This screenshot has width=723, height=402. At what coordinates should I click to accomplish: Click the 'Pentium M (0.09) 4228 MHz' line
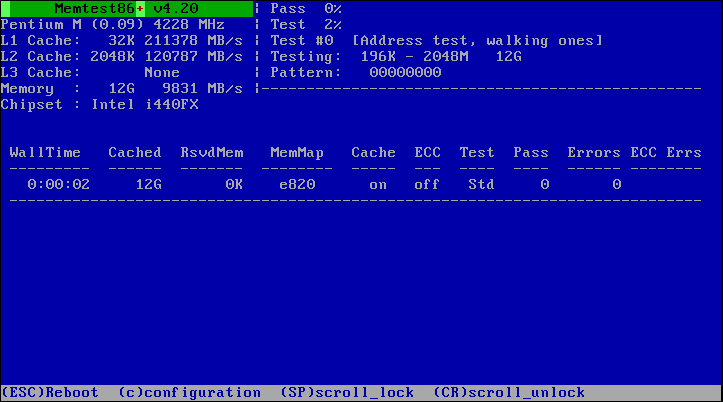tap(113, 24)
